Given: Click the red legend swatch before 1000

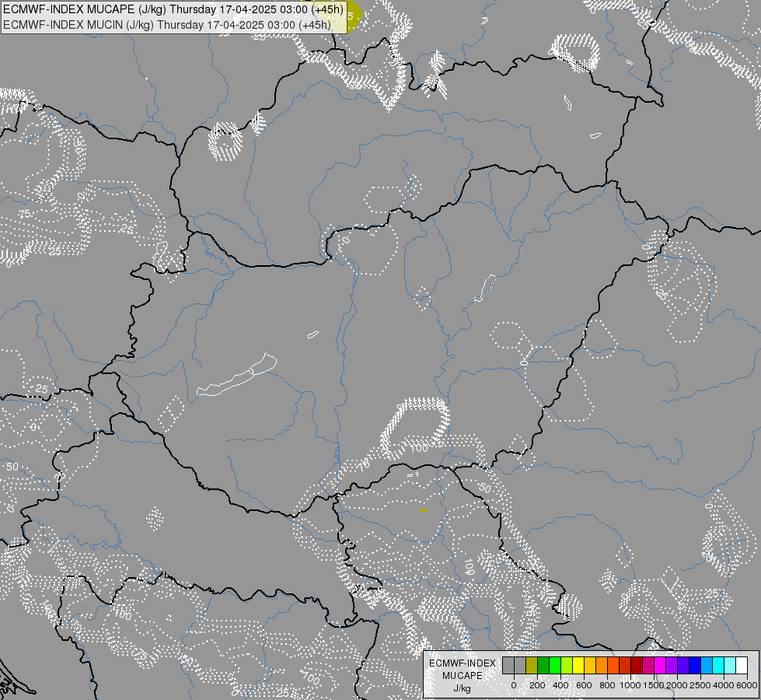Looking at the screenshot, I should point(625,666).
